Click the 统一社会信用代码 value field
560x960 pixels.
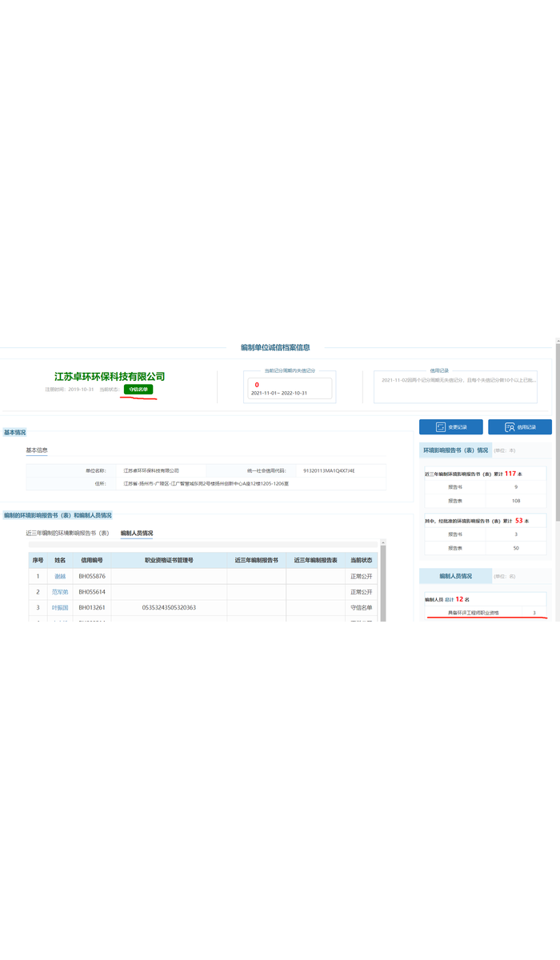click(340, 470)
